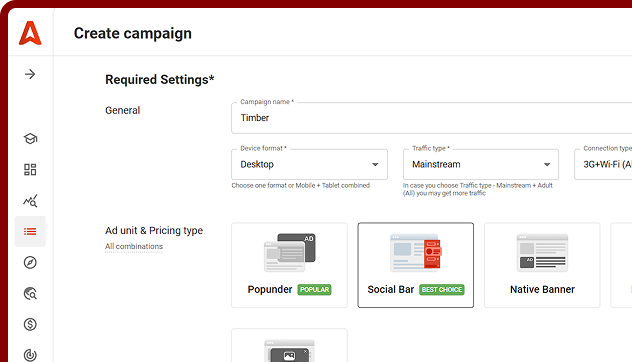Select the ad unit card below Popunder
This screenshot has height=362, width=632.
click(x=289, y=345)
